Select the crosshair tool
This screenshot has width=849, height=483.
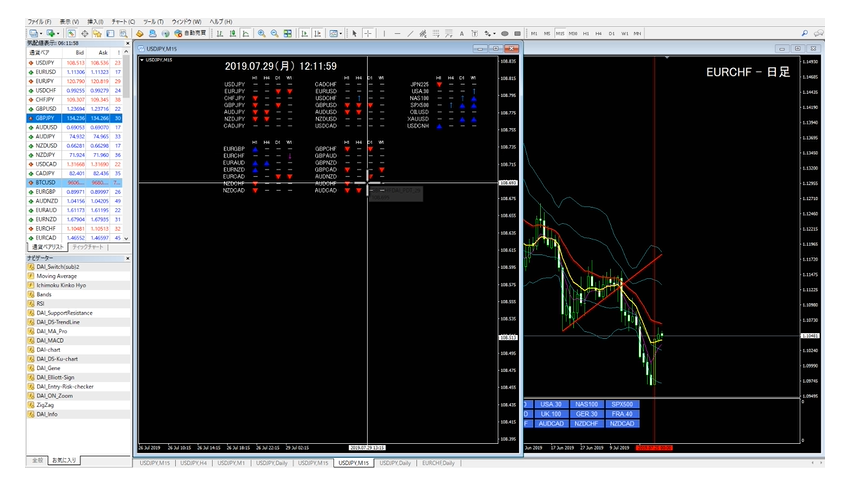(368, 34)
